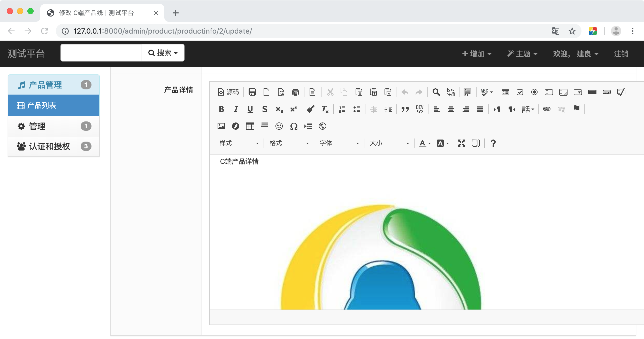The image size is (644, 339).
Task: Set text direction left to right
Action: [497, 109]
